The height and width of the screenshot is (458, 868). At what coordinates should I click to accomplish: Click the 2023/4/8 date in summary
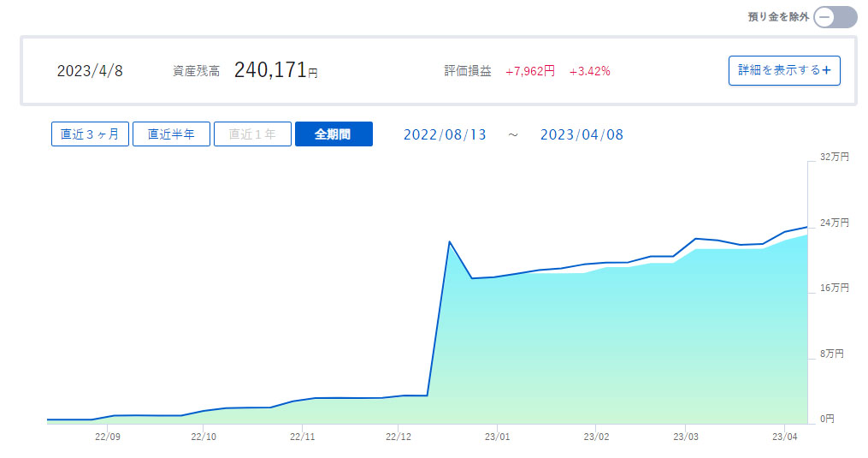90,72
